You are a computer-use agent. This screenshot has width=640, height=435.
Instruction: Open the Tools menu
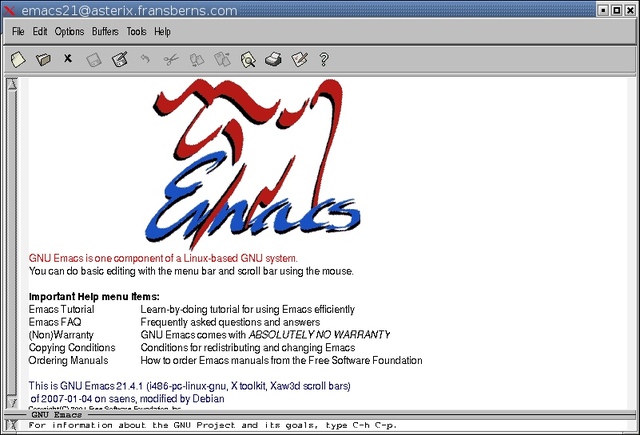[x=136, y=31]
